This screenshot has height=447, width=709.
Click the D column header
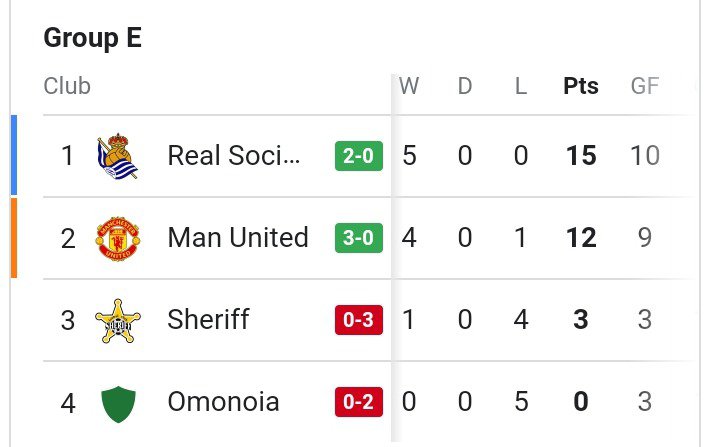[x=465, y=85]
